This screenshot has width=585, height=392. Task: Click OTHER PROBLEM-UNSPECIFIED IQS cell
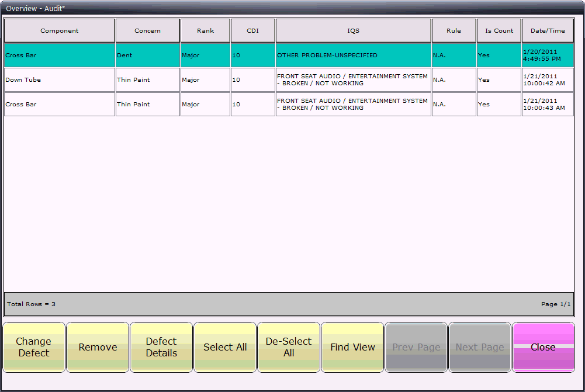pos(354,55)
